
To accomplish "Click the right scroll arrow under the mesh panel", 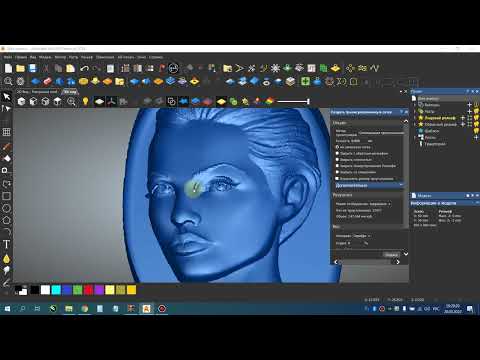I will tap(398, 262).
